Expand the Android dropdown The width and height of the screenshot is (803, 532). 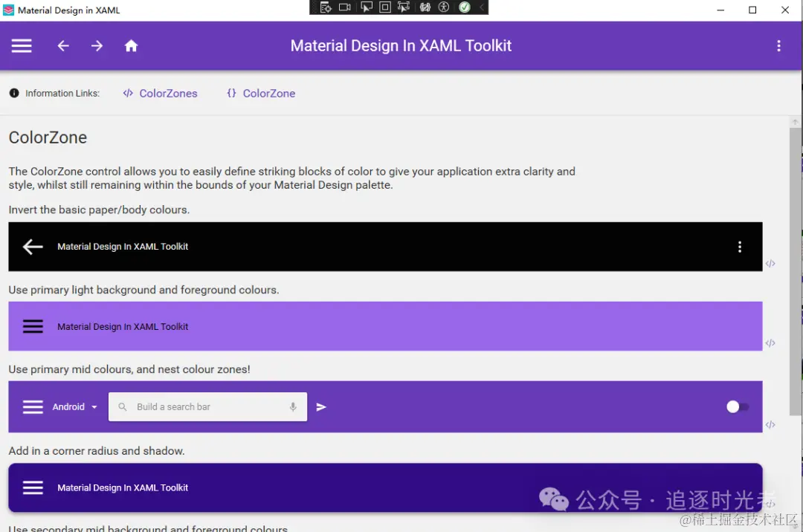point(94,407)
